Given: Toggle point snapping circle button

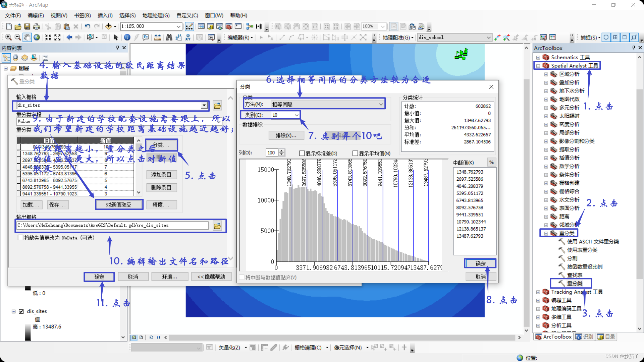Looking at the screenshot, I should coord(606,37).
